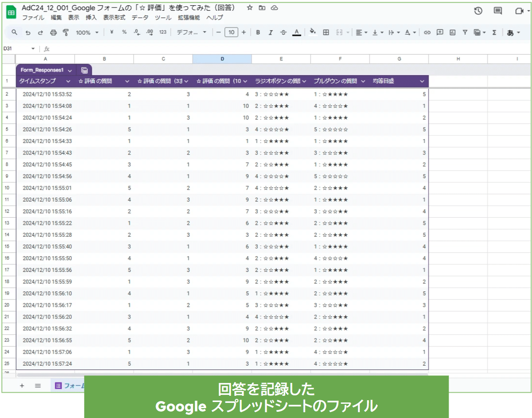
Task: Increase font size with the plus button
Action: click(x=243, y=32)
